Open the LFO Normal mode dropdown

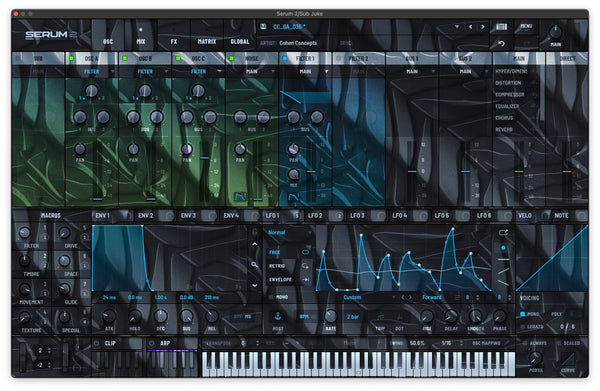(289, 233)
